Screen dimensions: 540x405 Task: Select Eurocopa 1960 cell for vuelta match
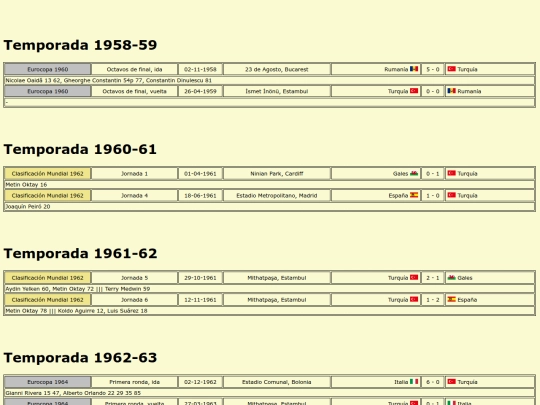click(x=48, y=91)
